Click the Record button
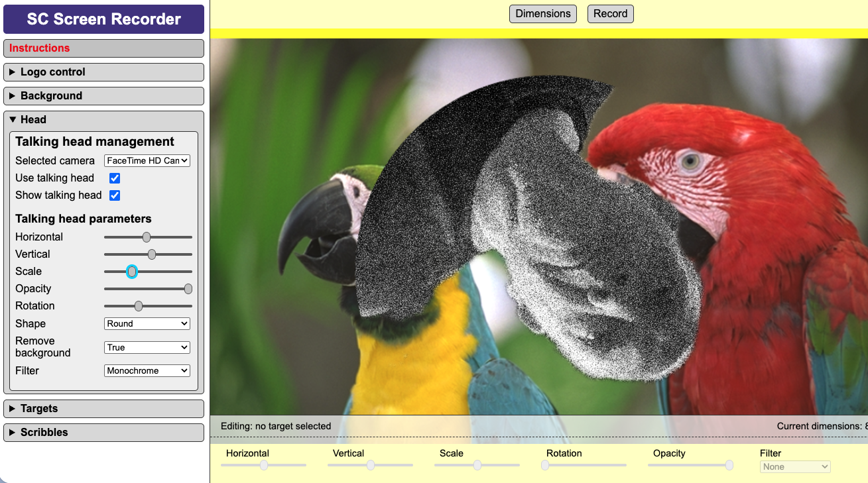 click(x=609, y=13)
